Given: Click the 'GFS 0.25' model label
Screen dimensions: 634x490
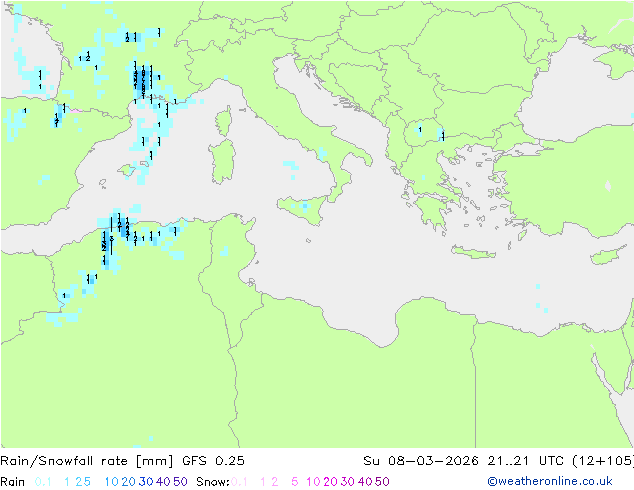Looking at the screenshot, I should [213, 461].
